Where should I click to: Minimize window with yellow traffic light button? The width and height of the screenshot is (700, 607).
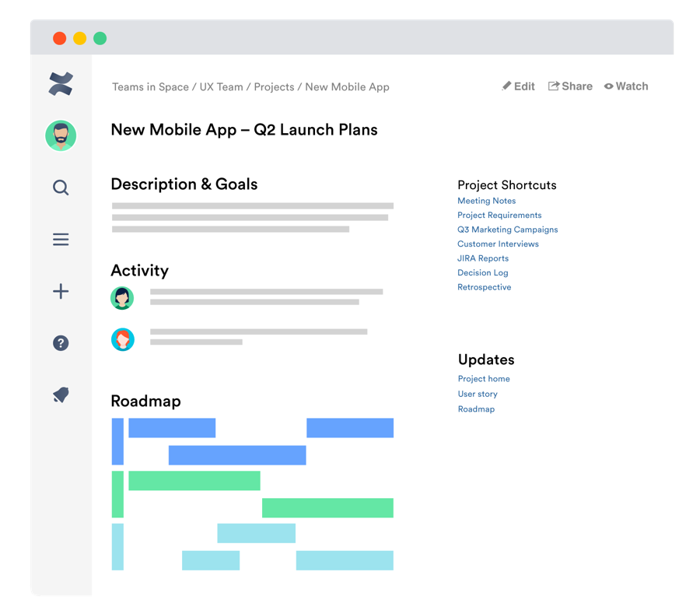pyautogui.click(x=80, y=38)
